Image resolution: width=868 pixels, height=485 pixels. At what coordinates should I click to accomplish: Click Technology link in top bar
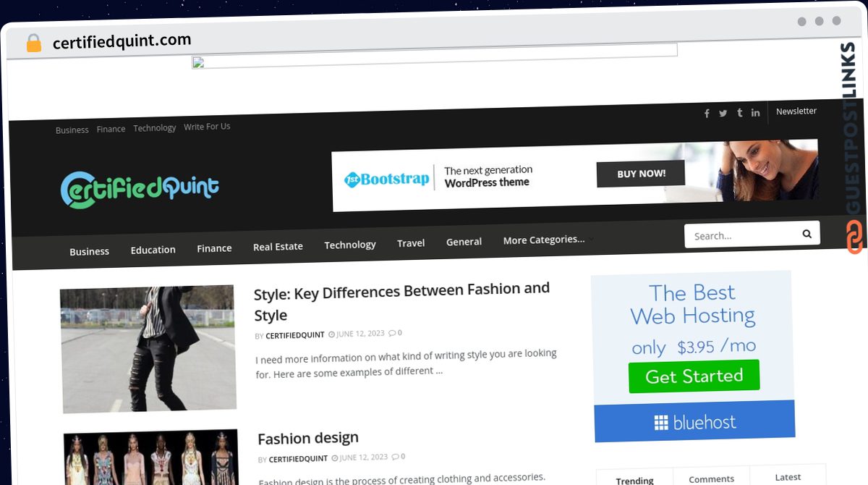(x=155, y=128)
